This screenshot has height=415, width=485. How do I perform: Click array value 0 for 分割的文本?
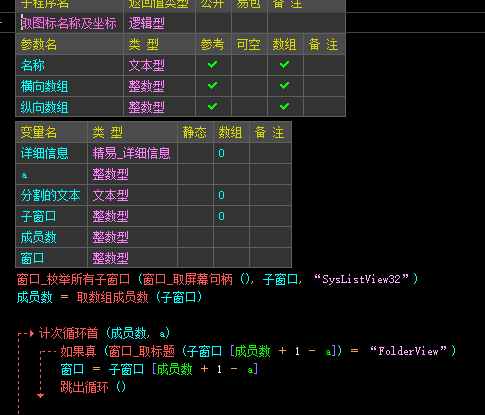pyautogui.click(x=221, y=195)
